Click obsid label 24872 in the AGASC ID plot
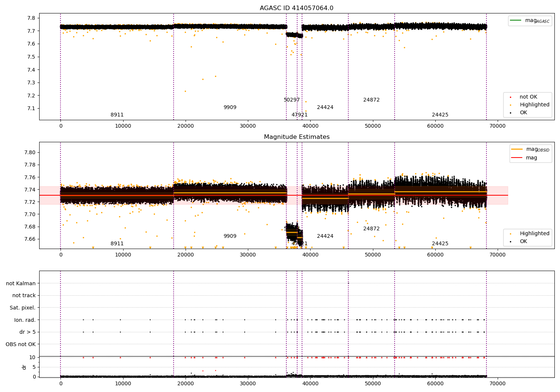 coord(371,100)
